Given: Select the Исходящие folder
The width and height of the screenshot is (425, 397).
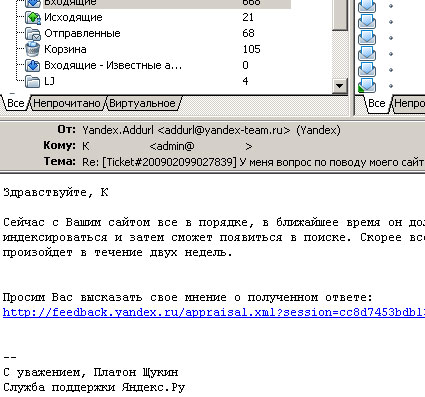Looking at the screenshot, I should tap(73, 17).
